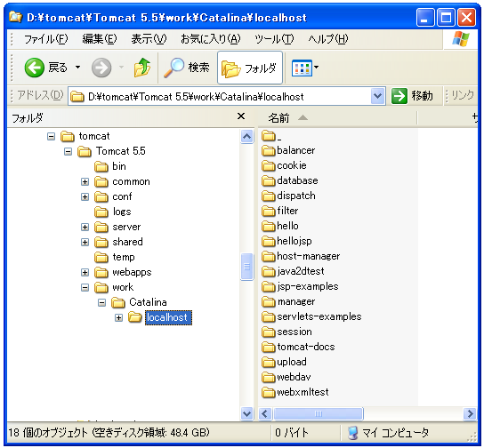This screenshot has height=448, width=484.
Task: Go up one folder level
Action: pyautogui.click(x=142, y=68)
